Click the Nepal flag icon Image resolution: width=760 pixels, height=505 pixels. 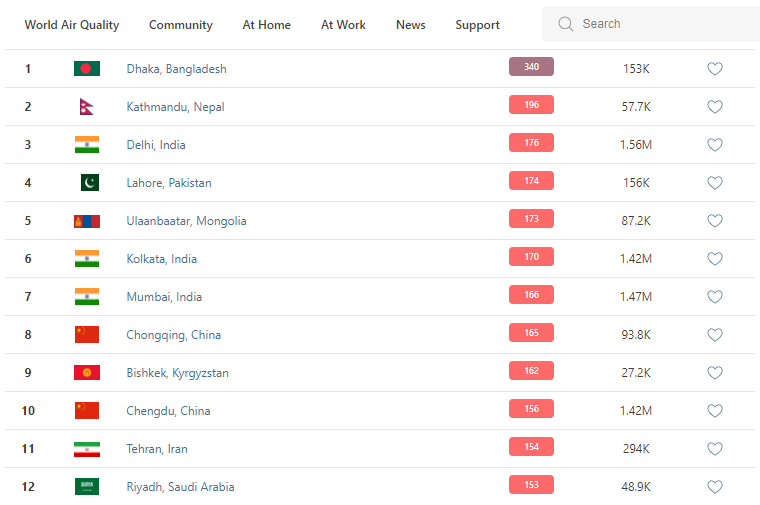click(x=87, y=107)
